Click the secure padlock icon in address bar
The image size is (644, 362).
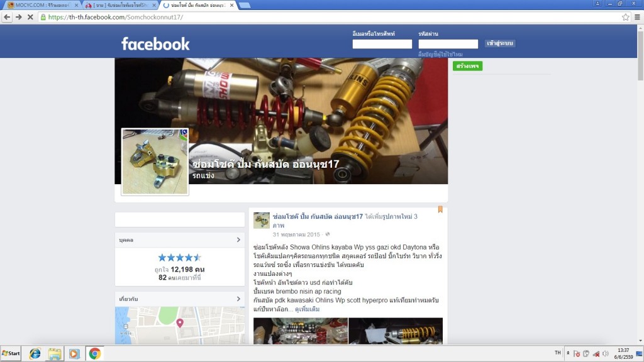pyautogui.click(x=43, y=17)
